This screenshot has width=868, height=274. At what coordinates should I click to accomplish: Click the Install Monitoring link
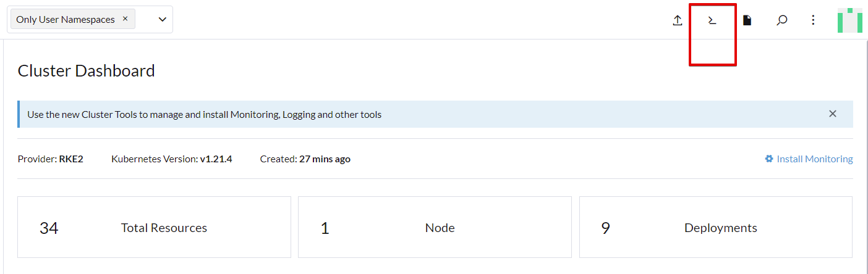tap(815, 159)
